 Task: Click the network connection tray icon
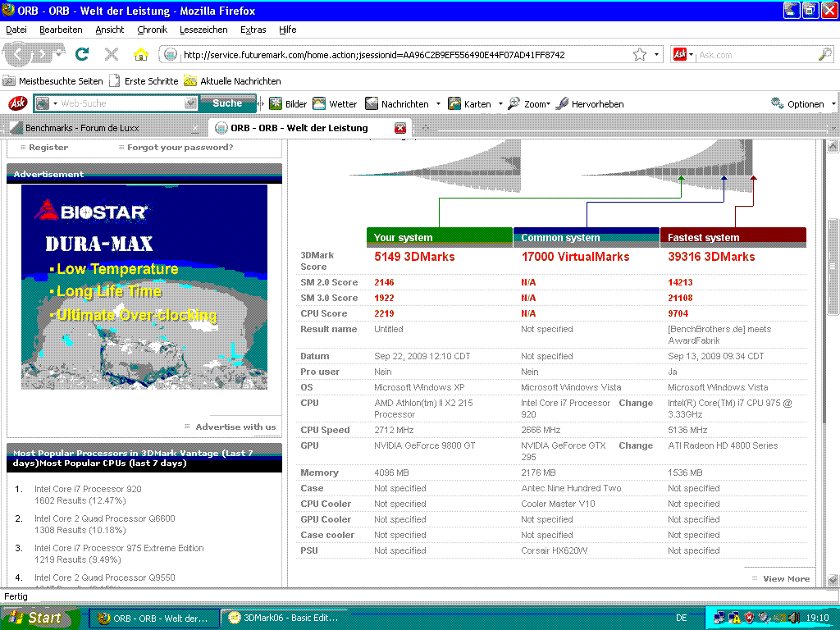click(719, 618)
